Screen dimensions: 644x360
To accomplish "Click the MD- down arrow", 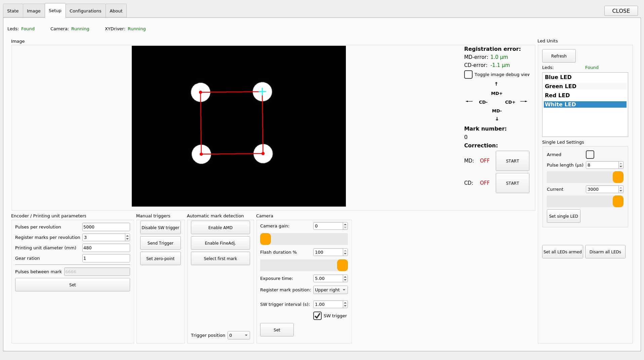I will coord(497,119).
